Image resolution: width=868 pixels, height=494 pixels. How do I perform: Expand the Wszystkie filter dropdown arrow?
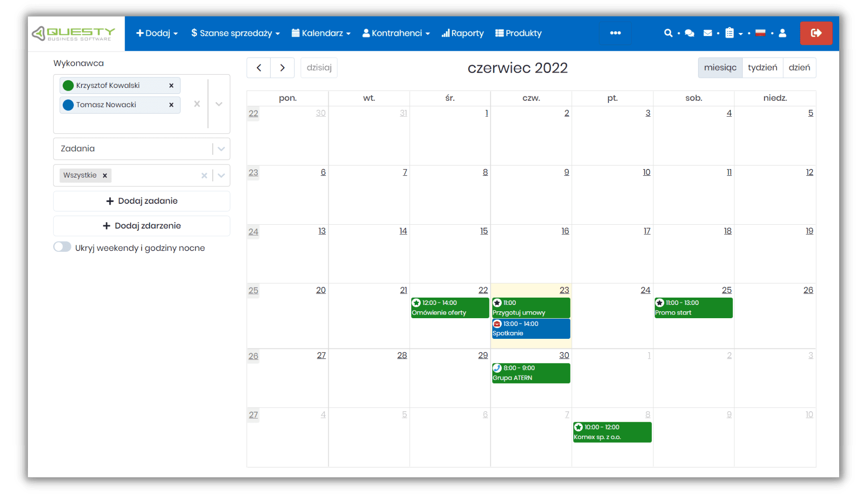click(221, 175)
